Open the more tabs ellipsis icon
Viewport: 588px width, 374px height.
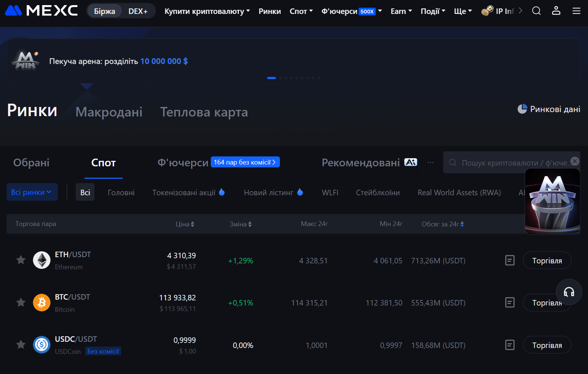pyautogui.click(x=430, y=162)
